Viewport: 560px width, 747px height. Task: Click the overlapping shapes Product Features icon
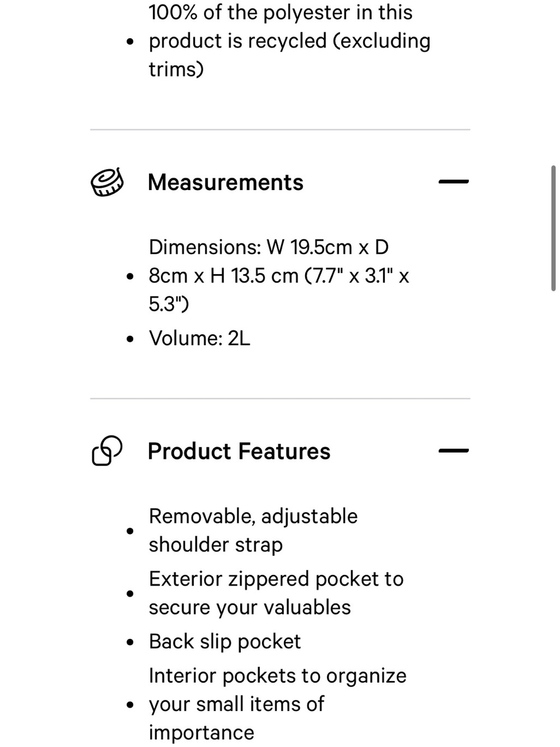107,451
